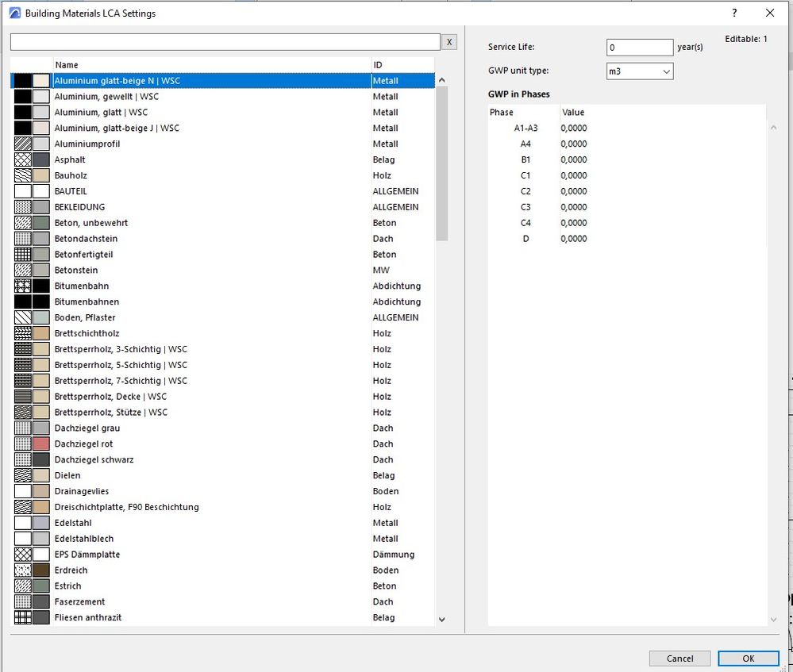Click the GWP phases scroll-down arrow
This screenshot has width=793, height=672.
(773, 620)
